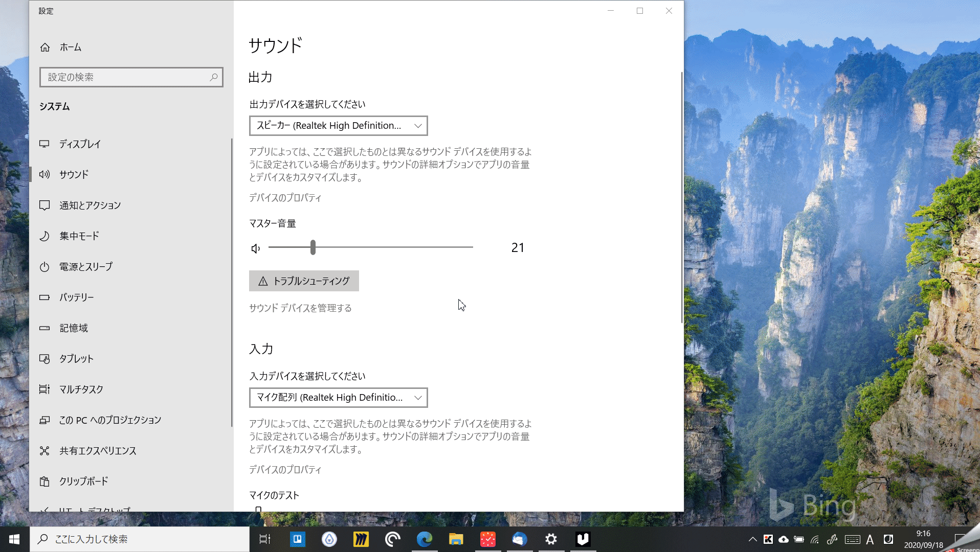Click the OneDrive cloud tray icon
The image size is (980, 552).
click(x=784, y=539)
